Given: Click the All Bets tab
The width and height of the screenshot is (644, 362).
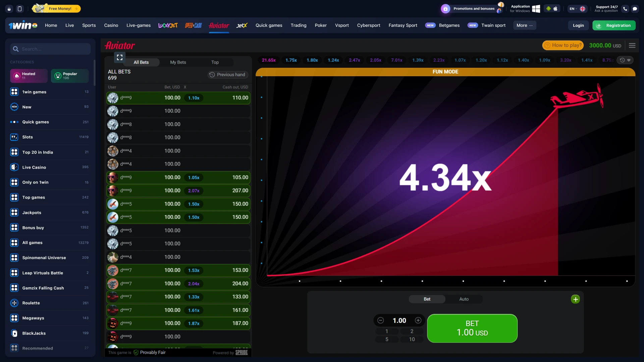Looking at the screenshot, I should [x=141, y=62].
